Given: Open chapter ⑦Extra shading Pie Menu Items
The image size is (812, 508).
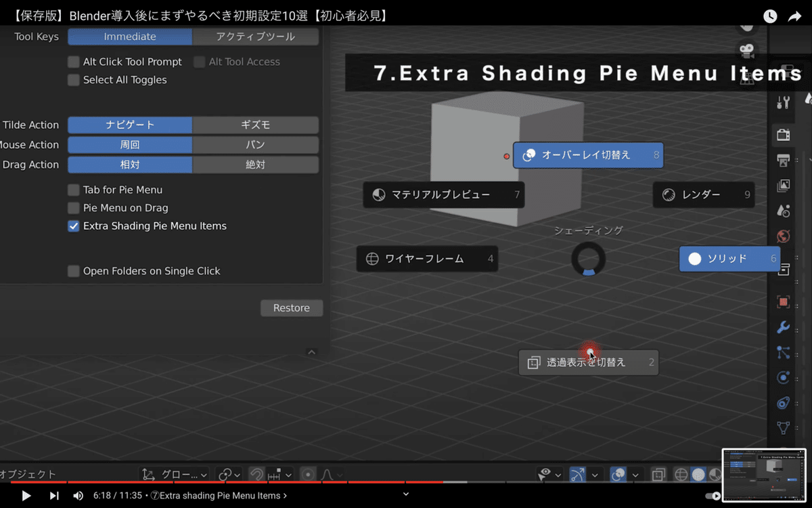Looking at the screenshot, I should (x=219, y=496).
